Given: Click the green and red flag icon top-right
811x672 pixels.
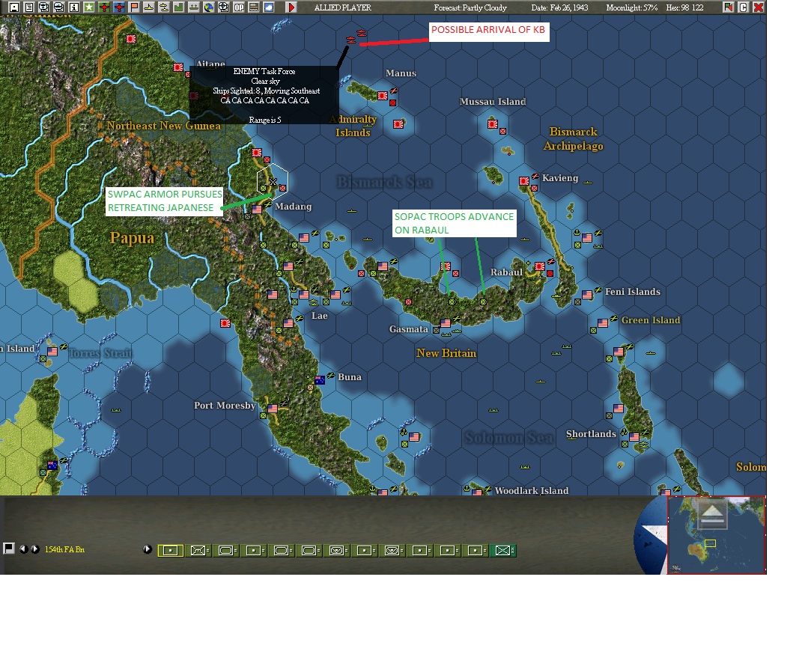Looking at the screenshot, I should 728,7.
